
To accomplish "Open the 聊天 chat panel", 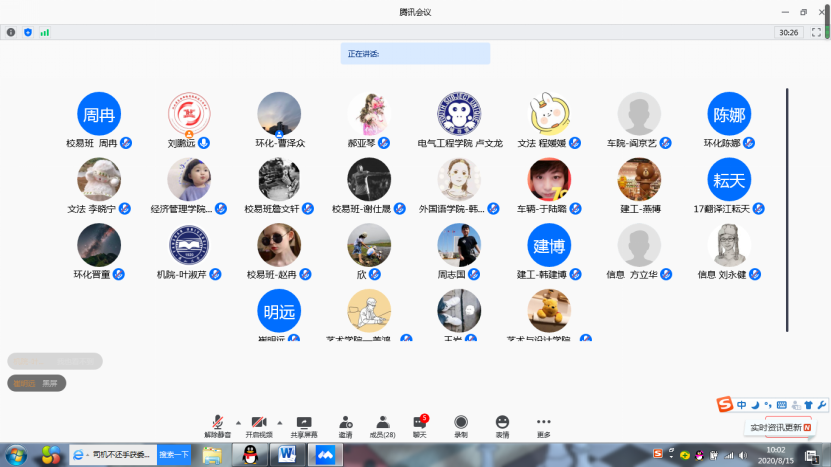I will point(420,426).
